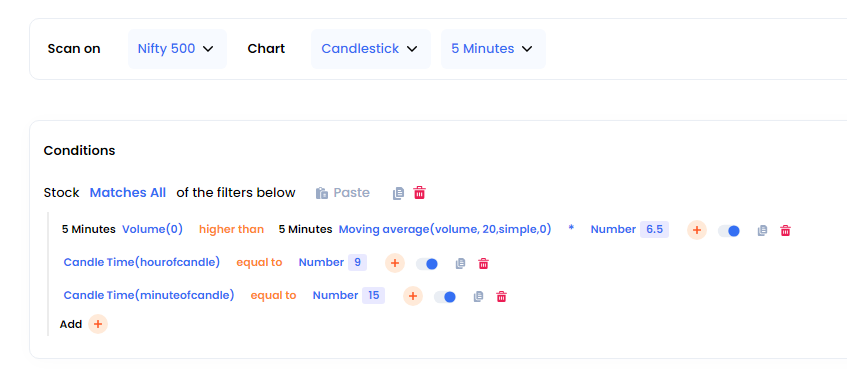This screenshot has height=374, width=847.
Task: Change the minuteofcandle equal to operator
Action: tap(273, 296)
